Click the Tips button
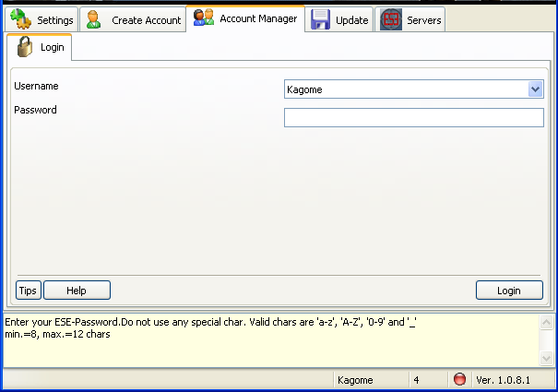This screenshot has width=558, height=392. click(x=28, y=291)
